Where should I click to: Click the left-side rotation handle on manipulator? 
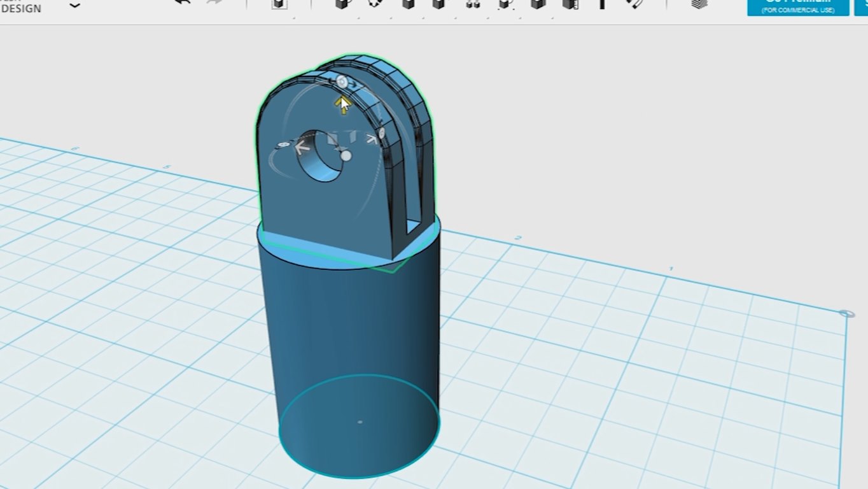[284, 145]
